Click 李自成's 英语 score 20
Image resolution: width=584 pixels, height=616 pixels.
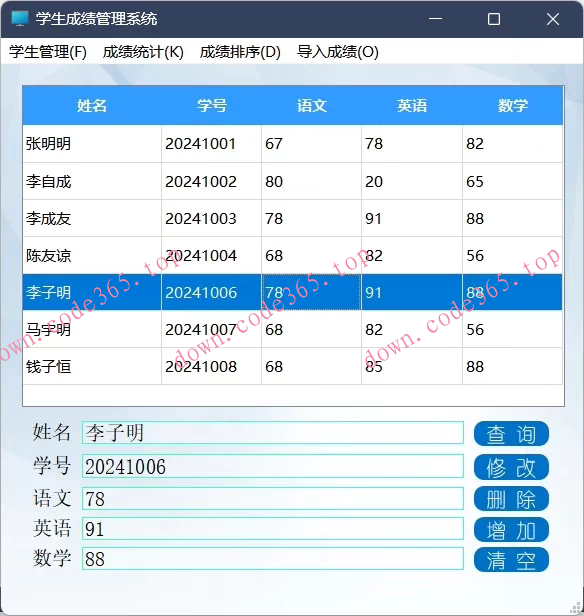coord(412,182)
